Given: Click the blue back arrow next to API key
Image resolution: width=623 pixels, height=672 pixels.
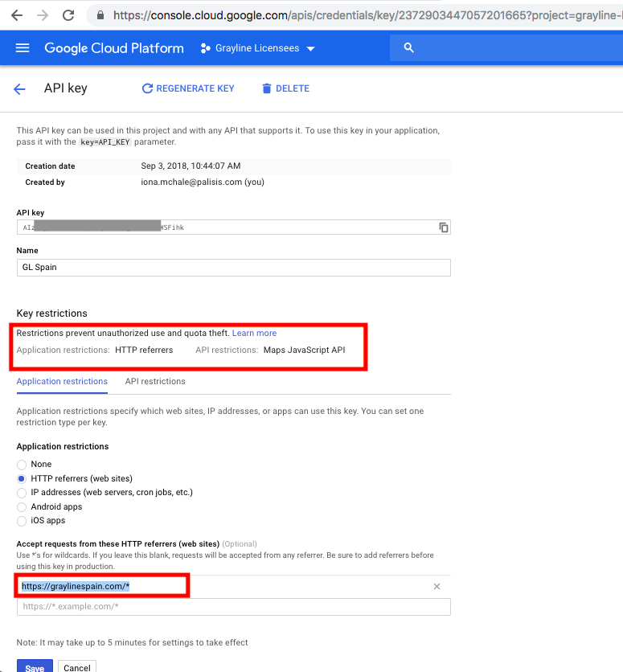Looking at the screenshot, I should click(20, 89).
